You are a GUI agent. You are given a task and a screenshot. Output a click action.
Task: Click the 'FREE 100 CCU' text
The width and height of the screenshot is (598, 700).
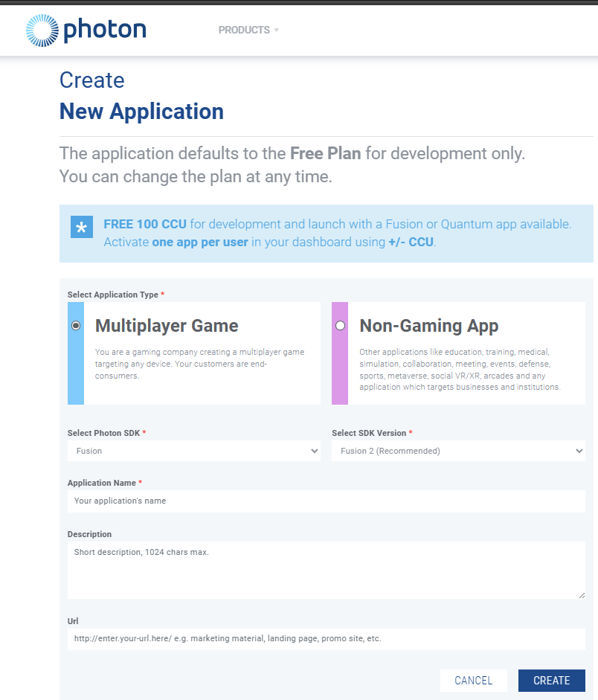click(145, 224)
